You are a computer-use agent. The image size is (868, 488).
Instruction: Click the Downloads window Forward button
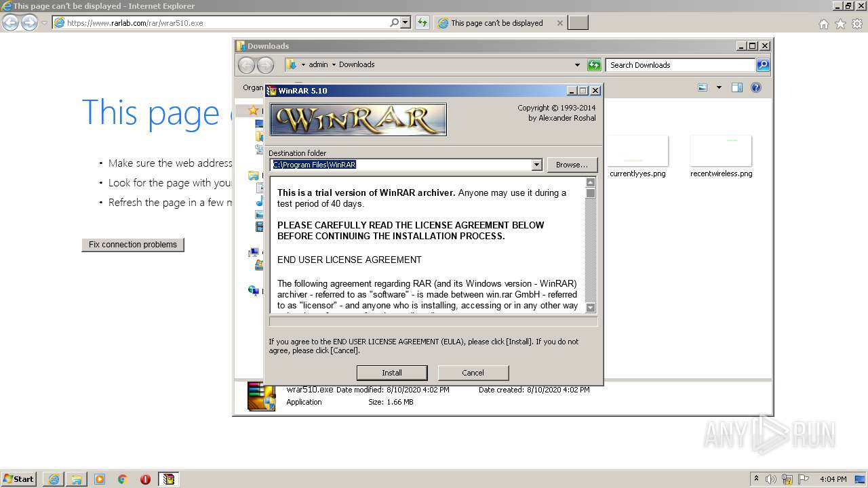tap(265, 65)
